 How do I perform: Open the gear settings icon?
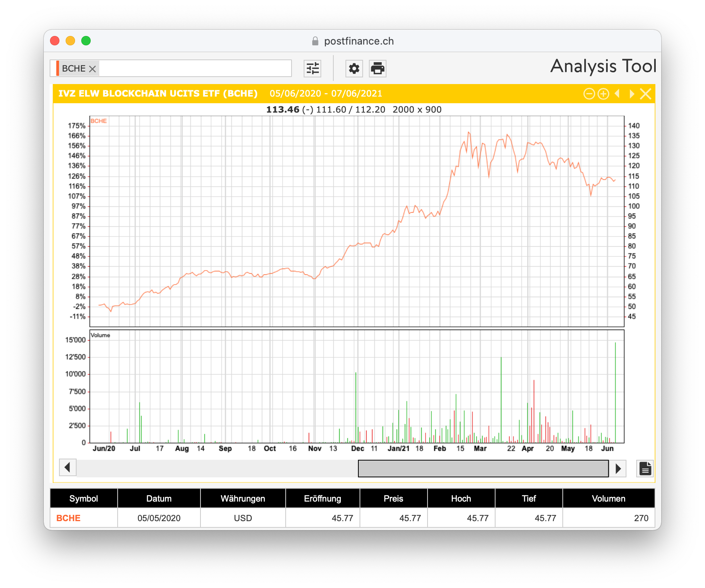pos(354,68)
